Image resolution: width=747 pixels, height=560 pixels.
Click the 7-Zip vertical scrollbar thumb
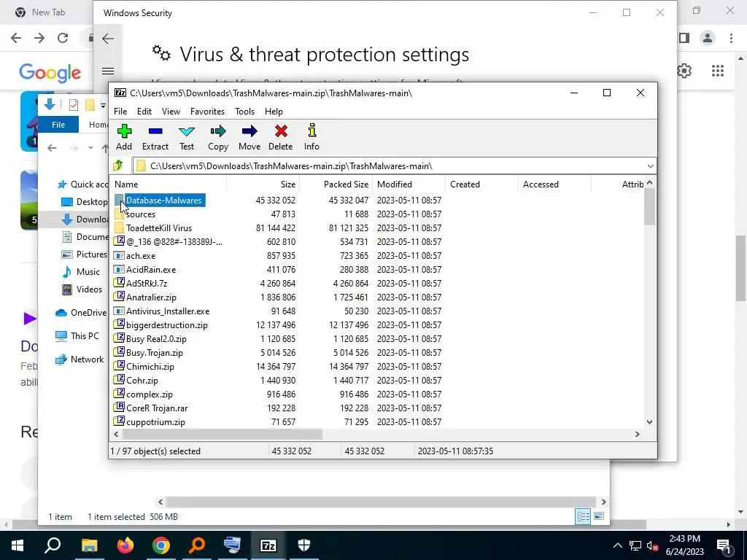pyautogui.click(x=650, y=206)
